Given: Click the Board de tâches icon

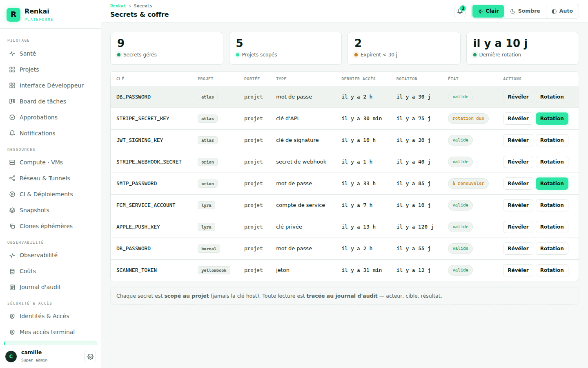Looking at the screenshot, I should point(12,101).
